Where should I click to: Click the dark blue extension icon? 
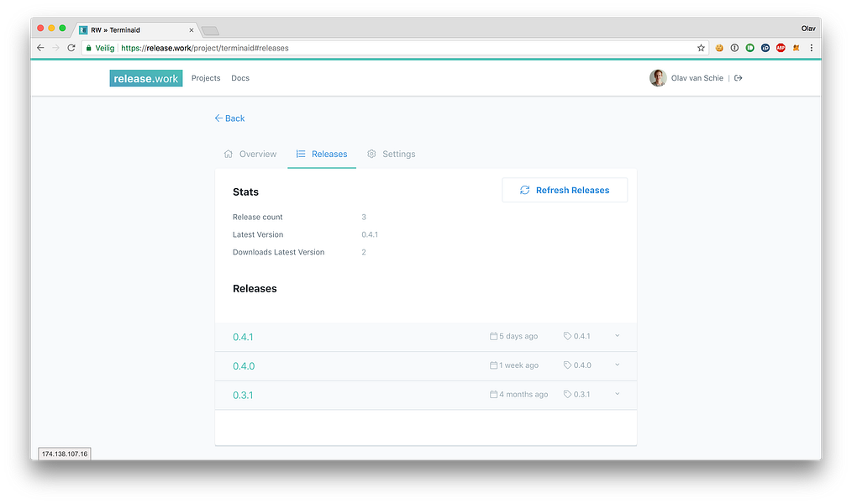tap(765, 48)
